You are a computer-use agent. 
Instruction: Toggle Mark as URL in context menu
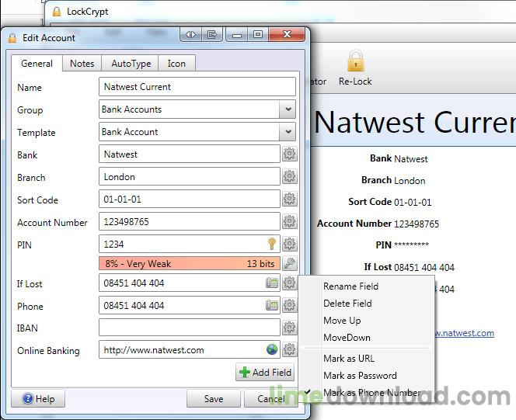[x=348, y=358]
